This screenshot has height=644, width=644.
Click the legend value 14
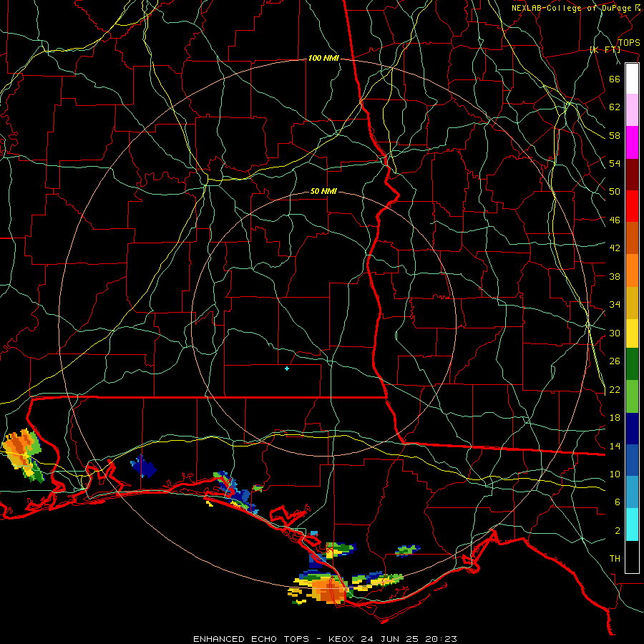click(x=615, y=446)
